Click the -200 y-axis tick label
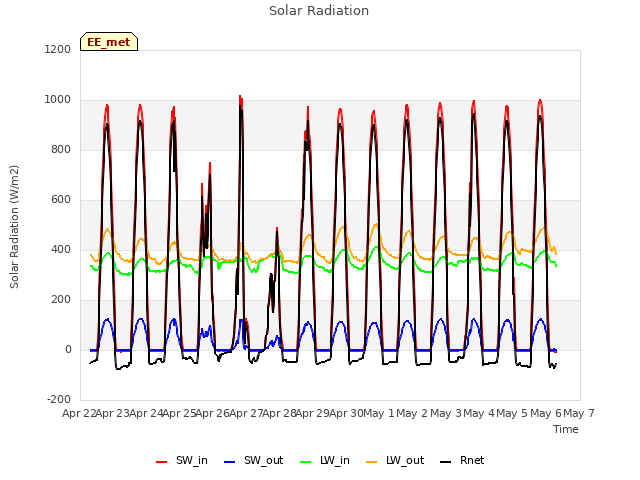Screen dimensions: 640x480 tap(59, 399)
